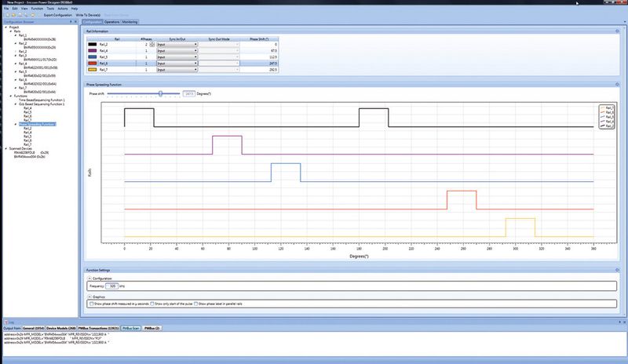This screenshot has width=628, height=364.
Task: Switch to the Operations tab
Action: pyautogui.click(x=111, y=22)
